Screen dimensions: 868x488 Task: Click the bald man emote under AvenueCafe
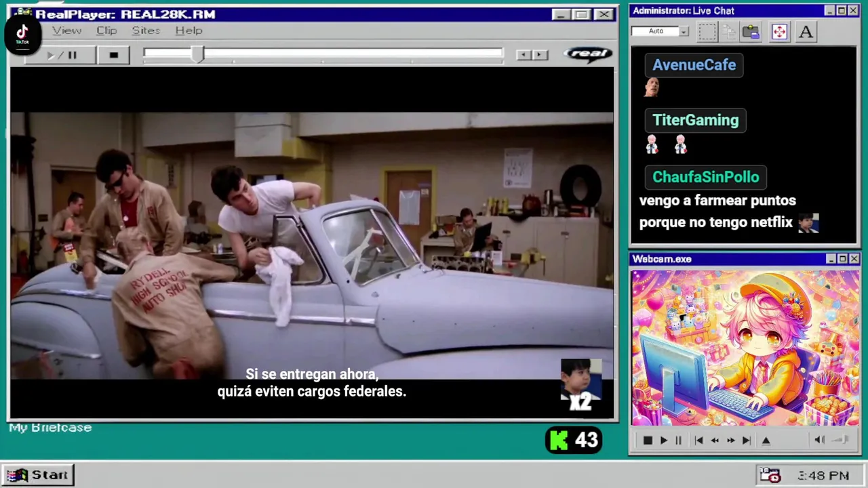tap(652, 87)
